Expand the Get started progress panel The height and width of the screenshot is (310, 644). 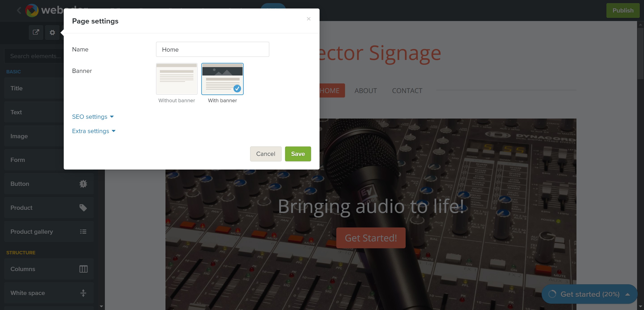tap(589, 294)
